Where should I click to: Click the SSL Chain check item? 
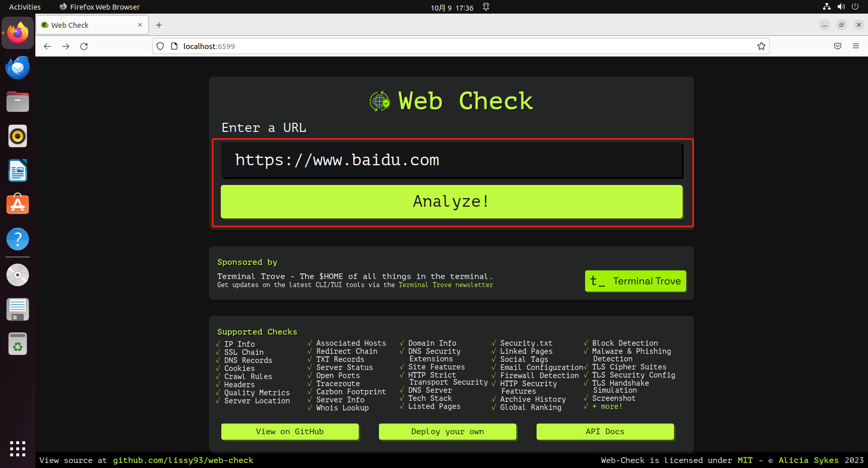244,352
